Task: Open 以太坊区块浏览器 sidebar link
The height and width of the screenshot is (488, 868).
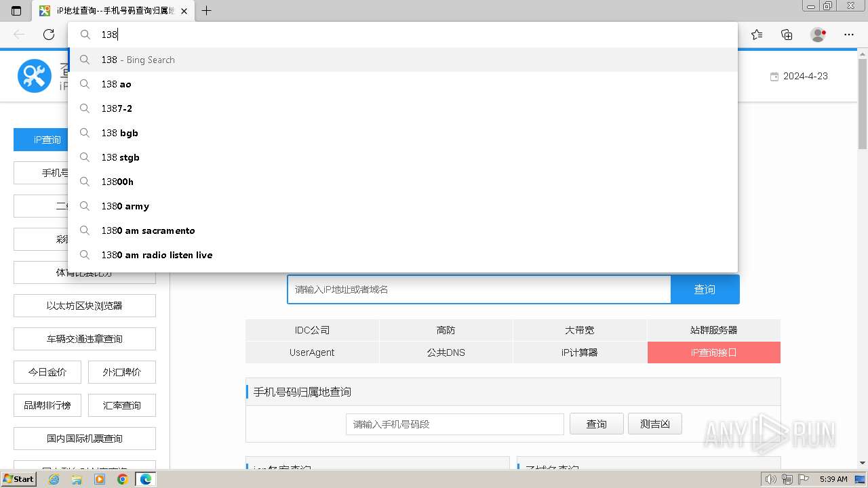Action: point(85,306)
